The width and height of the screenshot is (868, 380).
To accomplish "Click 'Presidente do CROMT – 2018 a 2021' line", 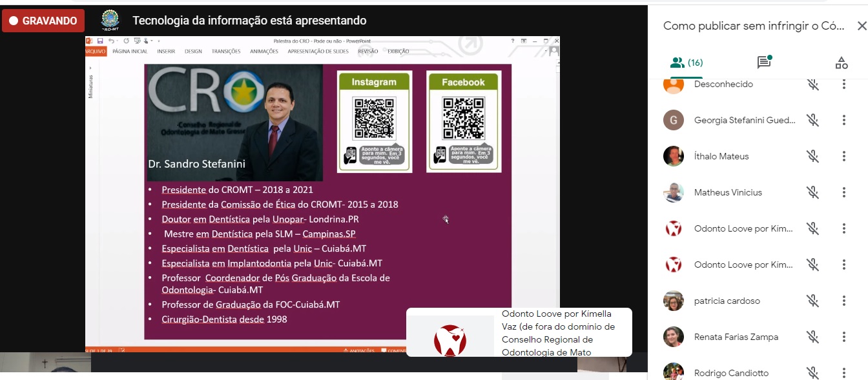I will (x=237, y=190).
